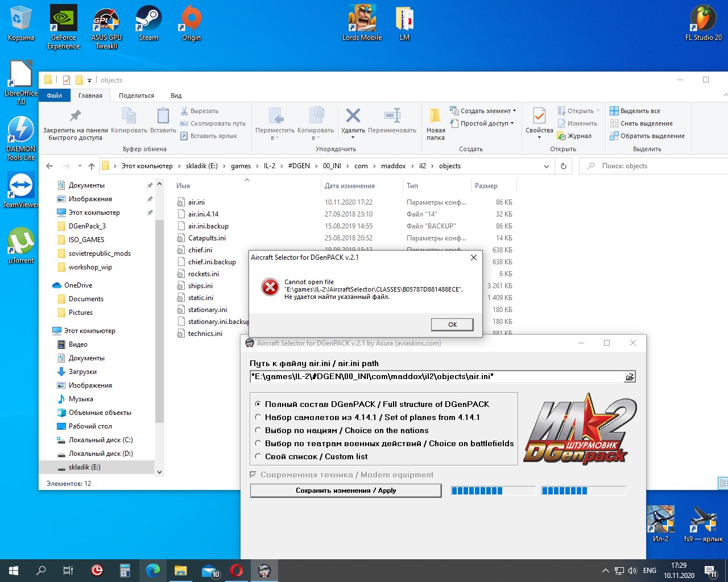The image size is (728, 582).
Task: Select 'Choice on the nations' radio option
Action: pos(258,430)
